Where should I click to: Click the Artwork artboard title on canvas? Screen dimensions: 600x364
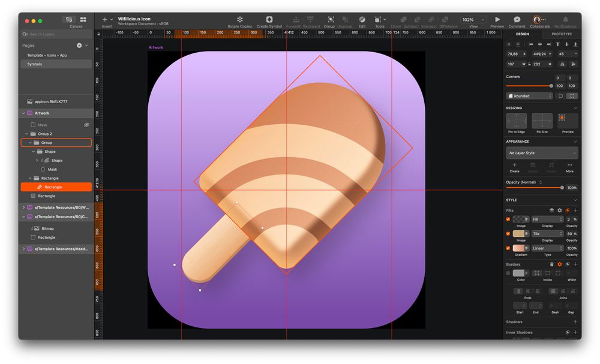tap(156, 47)
